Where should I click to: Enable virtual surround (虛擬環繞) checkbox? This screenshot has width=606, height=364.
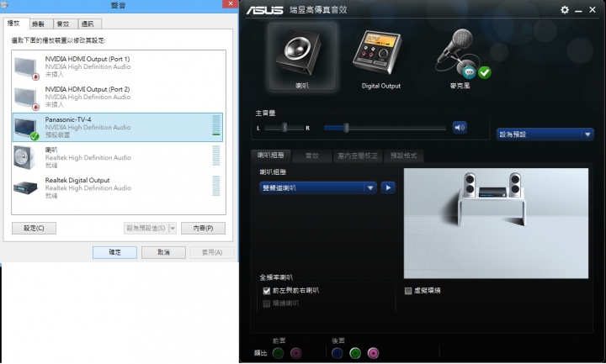408,291
